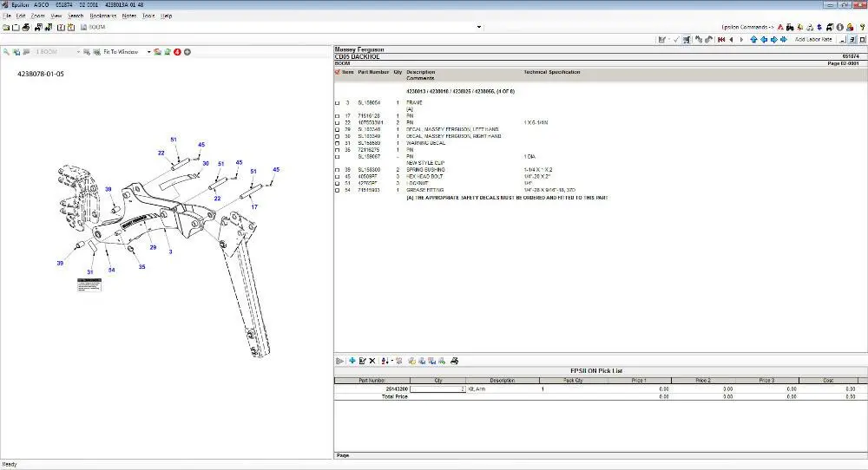
Task: Click the sort A-Z icon in pick list toolbar
Action: tap(385, 361)
